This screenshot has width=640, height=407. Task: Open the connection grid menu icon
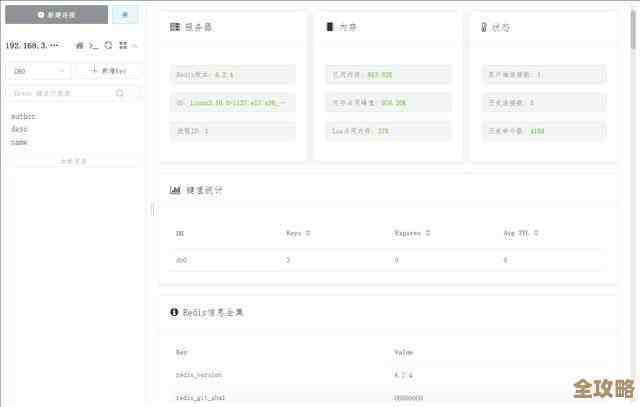123,45
